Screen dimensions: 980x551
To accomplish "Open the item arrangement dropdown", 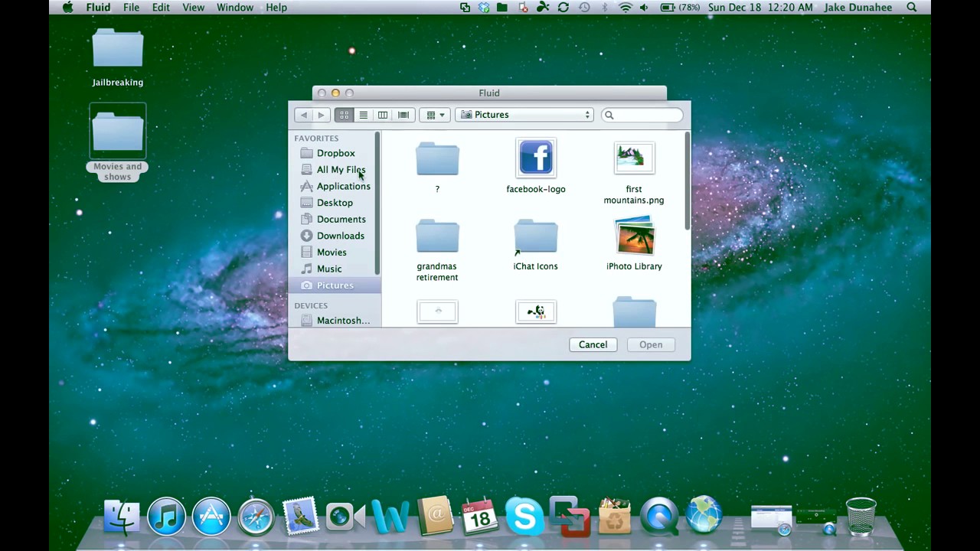I will 434,115.
